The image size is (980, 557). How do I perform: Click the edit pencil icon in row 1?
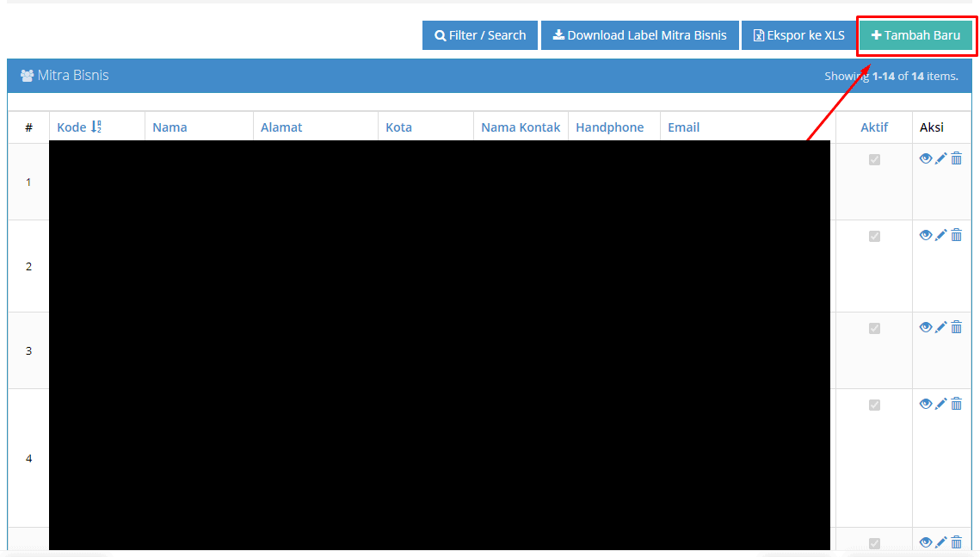[x=941, y=158]
